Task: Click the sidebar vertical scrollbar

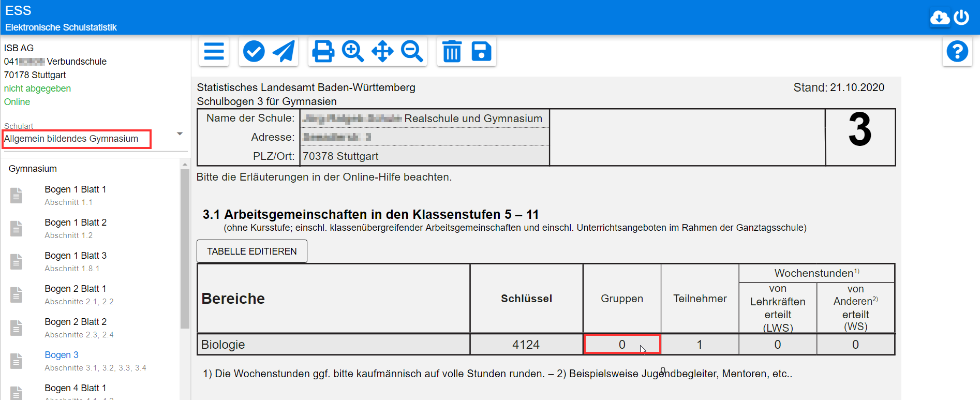Action: pos(185,248)
